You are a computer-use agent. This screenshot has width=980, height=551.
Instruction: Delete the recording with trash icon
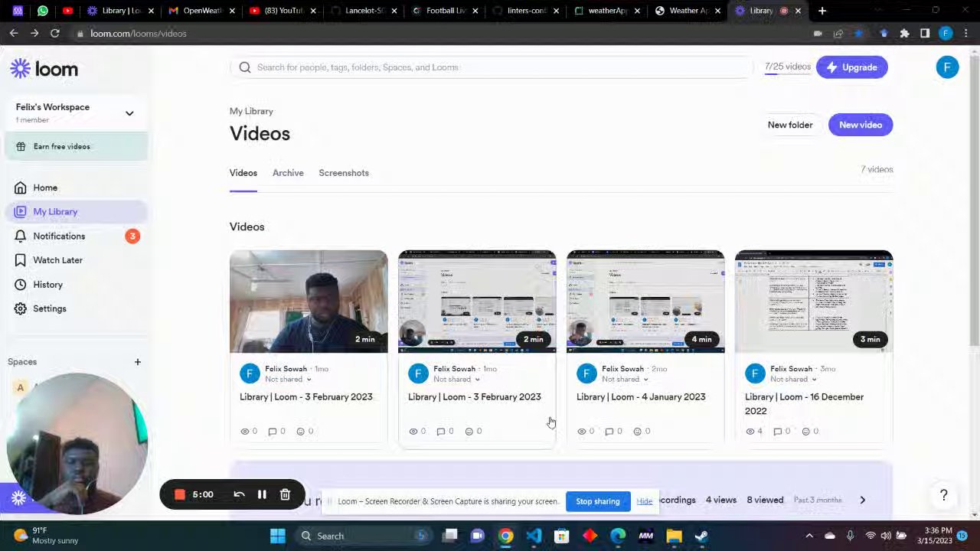coord(285,495)
